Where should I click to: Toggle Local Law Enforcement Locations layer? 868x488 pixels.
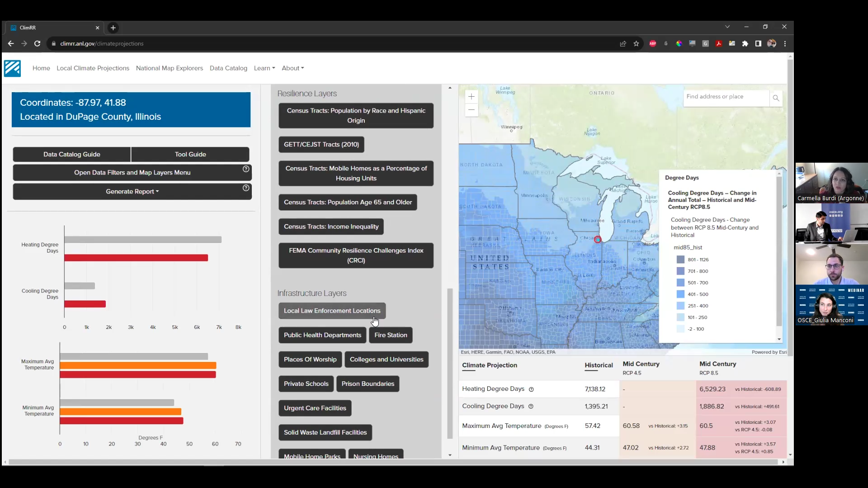tap(332, 311)
